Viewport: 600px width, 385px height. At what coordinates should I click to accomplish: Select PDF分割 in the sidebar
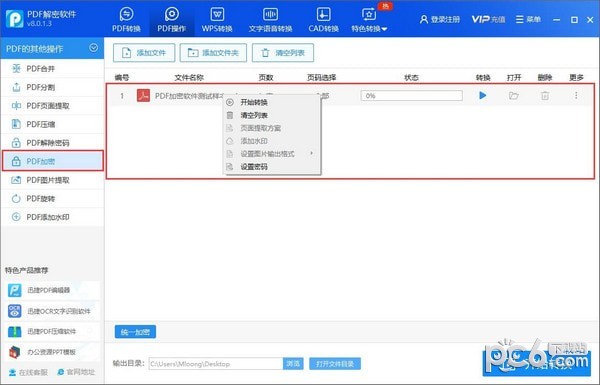pyautogui.click(x=52, y=87)
